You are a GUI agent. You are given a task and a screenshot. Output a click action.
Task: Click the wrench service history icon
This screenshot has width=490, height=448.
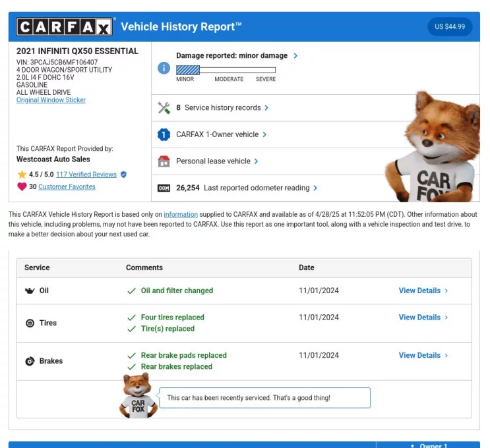click(x=164, y=108)
